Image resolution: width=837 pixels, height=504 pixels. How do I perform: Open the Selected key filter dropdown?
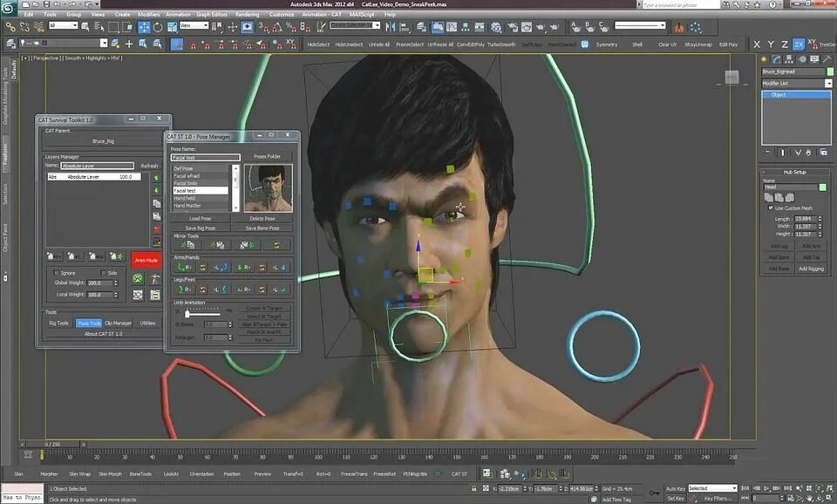[712, 488]
